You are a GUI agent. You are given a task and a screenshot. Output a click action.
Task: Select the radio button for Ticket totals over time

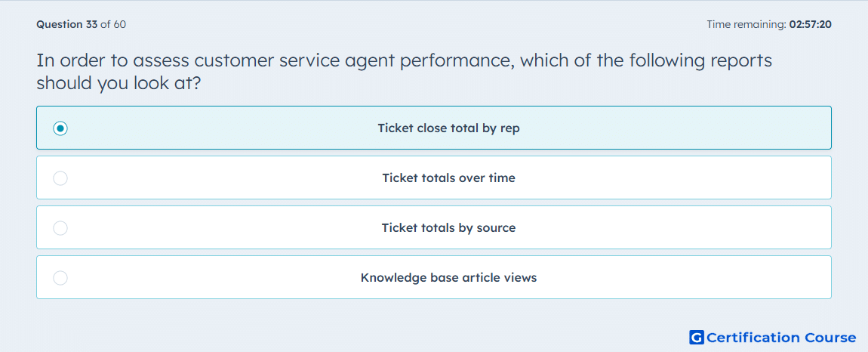tap(60, 178)
